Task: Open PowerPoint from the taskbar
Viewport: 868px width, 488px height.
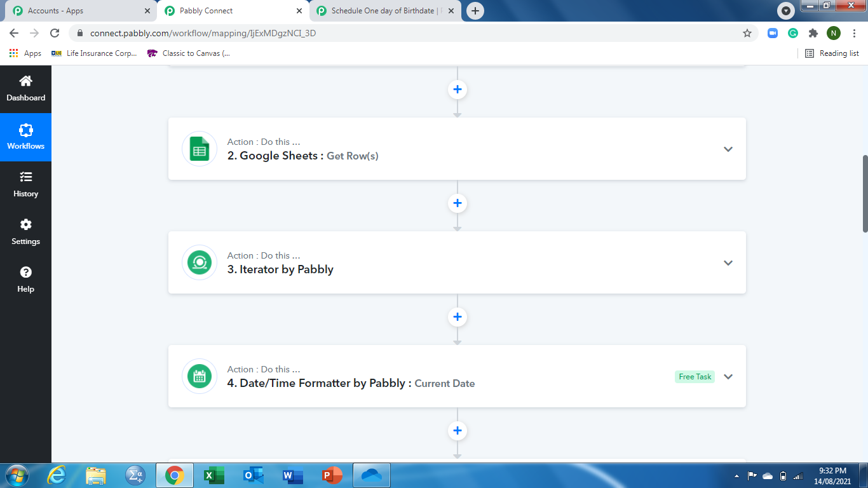Action: [332, 475]
